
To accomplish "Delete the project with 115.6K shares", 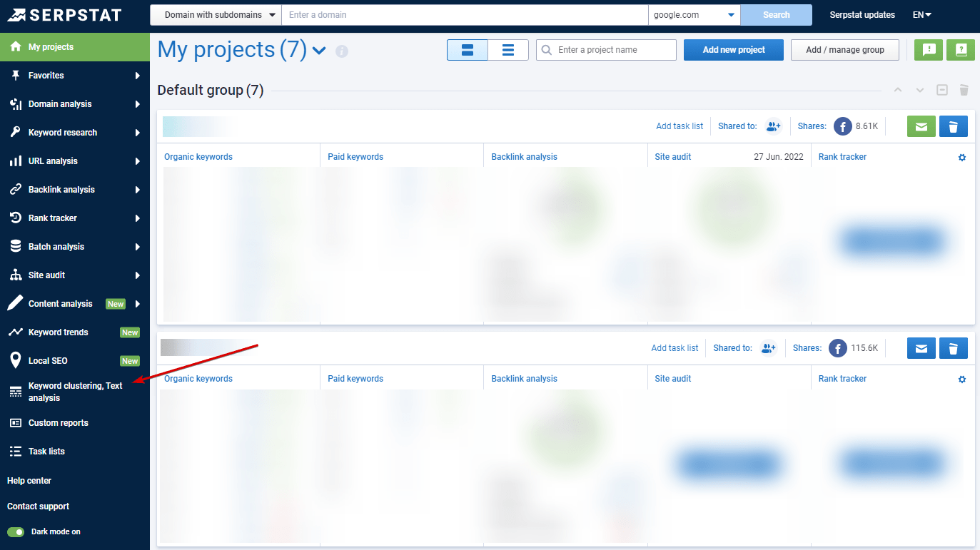I will click(954, 348).
